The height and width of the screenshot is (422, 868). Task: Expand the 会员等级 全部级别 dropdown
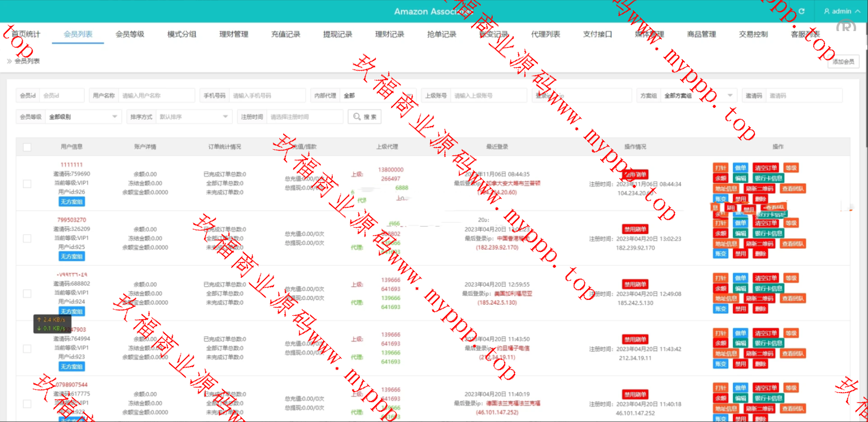coord(83,117)
